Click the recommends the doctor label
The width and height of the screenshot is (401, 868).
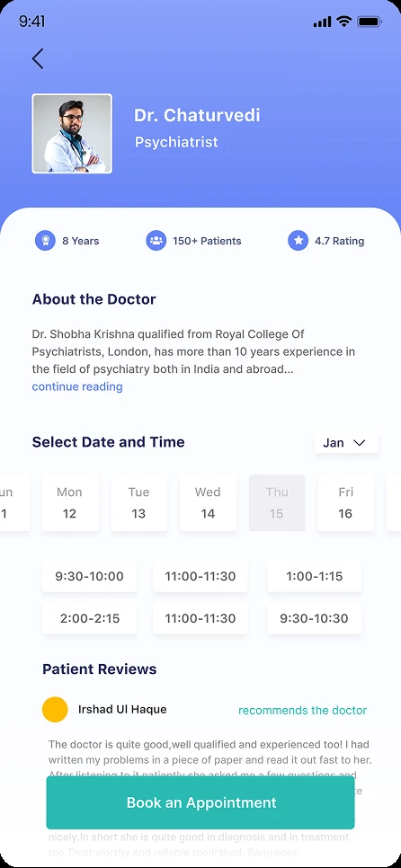tap(302, 710)
